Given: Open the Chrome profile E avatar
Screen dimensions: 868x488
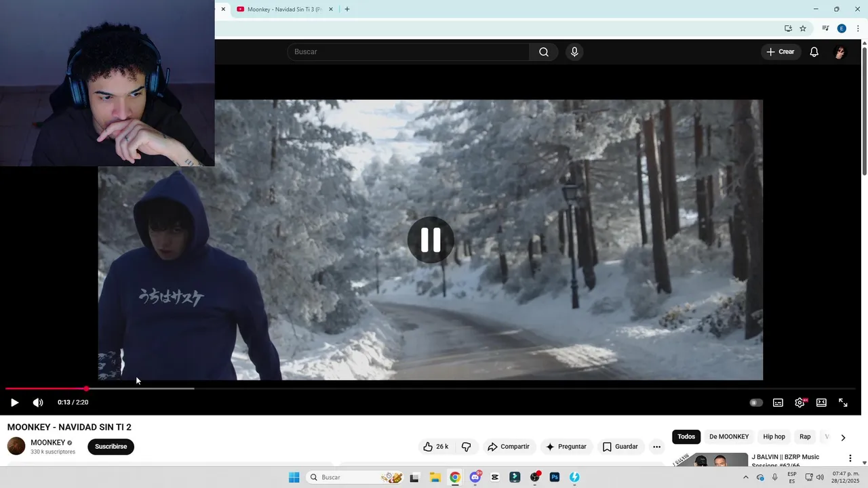Looking at the screenshot, I should pyautogui.click(x=842, y=28).
